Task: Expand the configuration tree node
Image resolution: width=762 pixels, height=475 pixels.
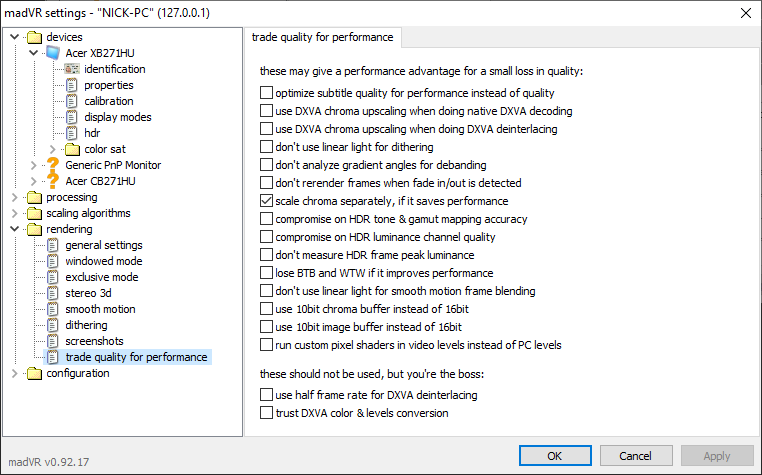Action: [x=15, y=373]
